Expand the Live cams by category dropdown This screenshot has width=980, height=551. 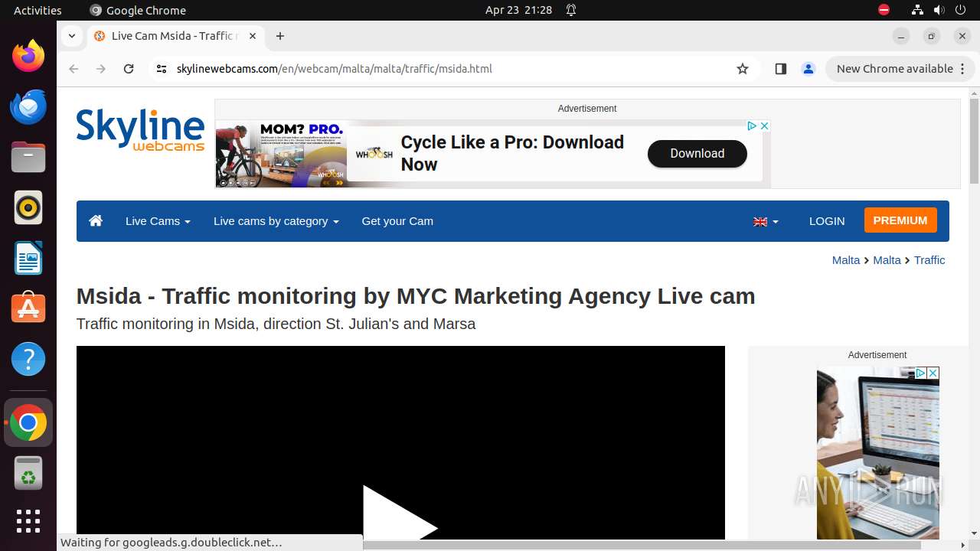[276, 221]
